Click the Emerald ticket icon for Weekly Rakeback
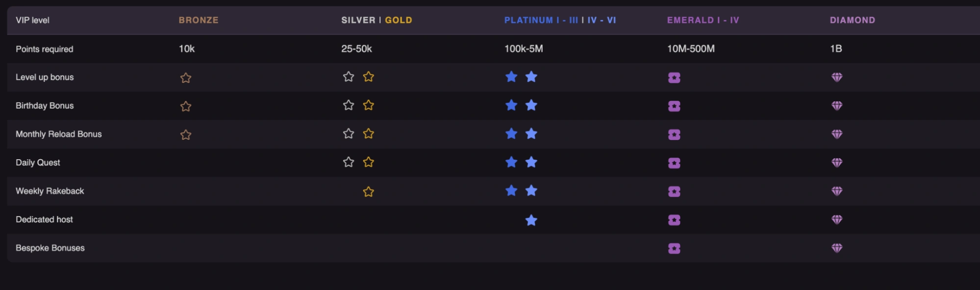Image resolution: width=980 pixels, height=290 pixels. [674, 192]
